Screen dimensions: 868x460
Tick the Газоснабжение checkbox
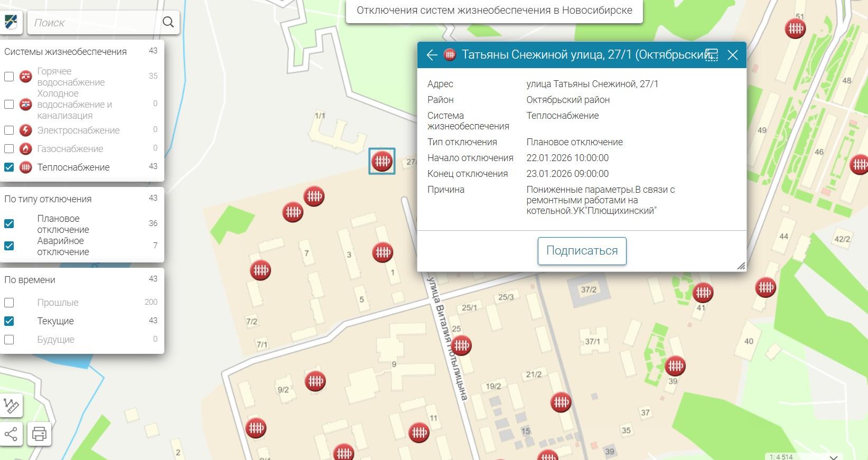(9, 148)
